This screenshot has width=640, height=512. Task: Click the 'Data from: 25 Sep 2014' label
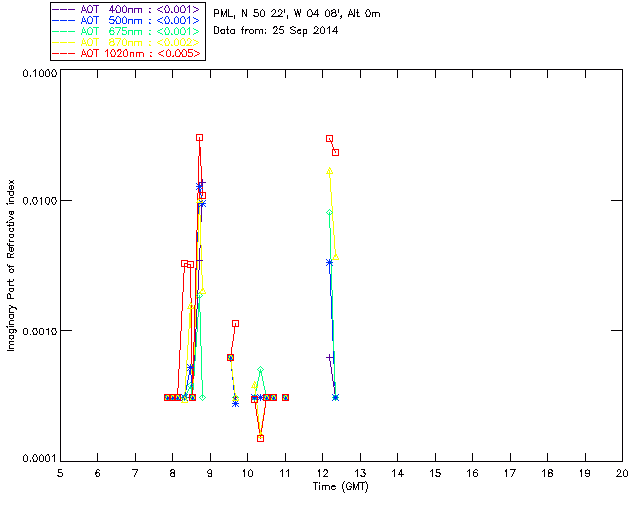click(x=276, y=31)
